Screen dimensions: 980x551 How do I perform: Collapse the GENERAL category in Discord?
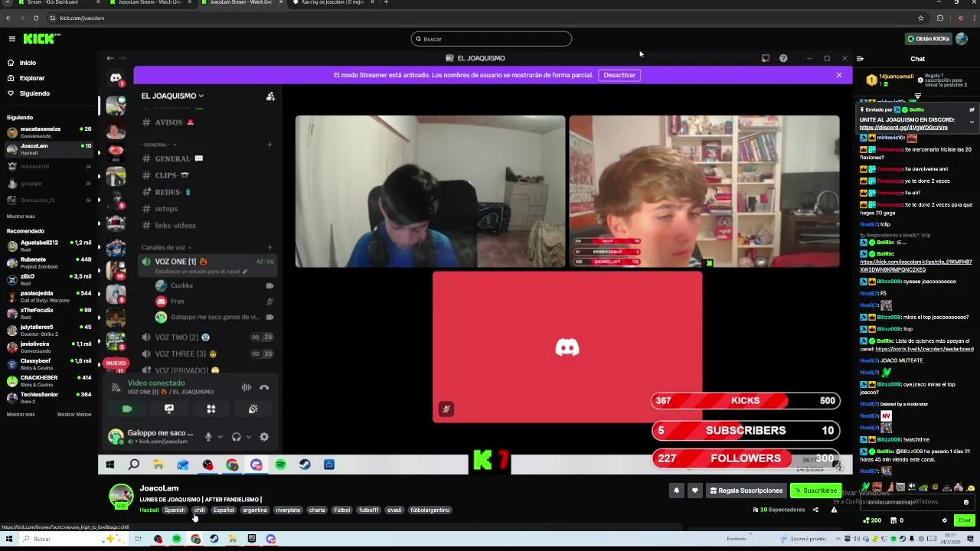tap(159, 145)
